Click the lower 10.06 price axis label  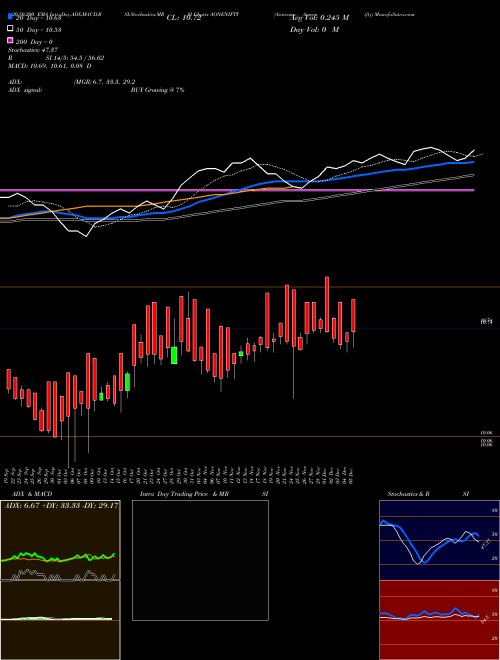[486, 444]
